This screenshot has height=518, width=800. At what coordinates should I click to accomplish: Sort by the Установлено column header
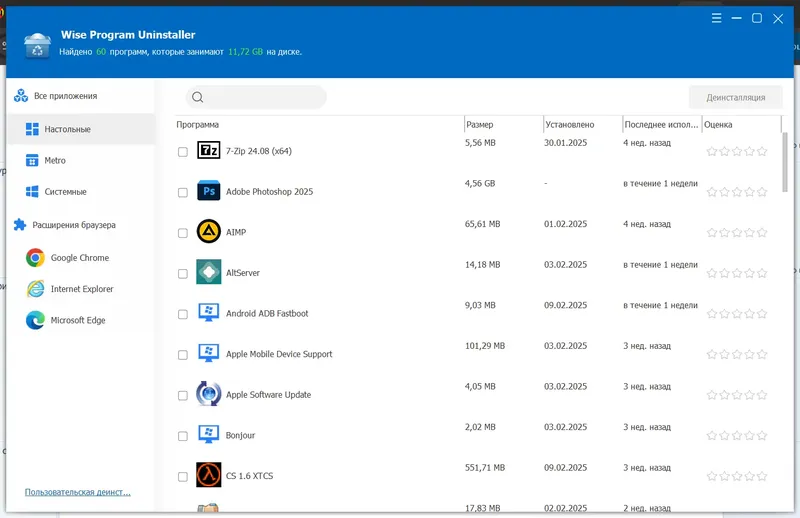569,125
